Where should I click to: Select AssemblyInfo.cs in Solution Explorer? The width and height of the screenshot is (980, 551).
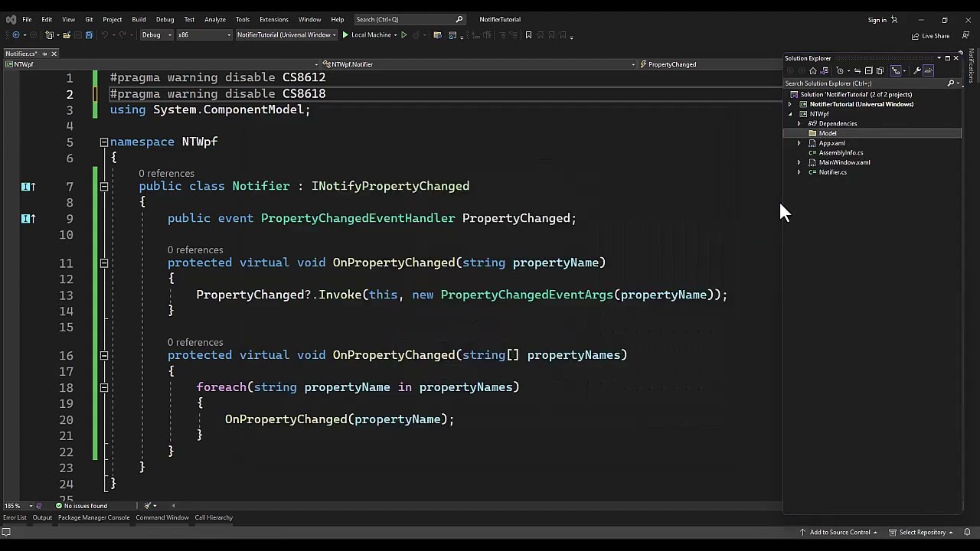point(841,153)
